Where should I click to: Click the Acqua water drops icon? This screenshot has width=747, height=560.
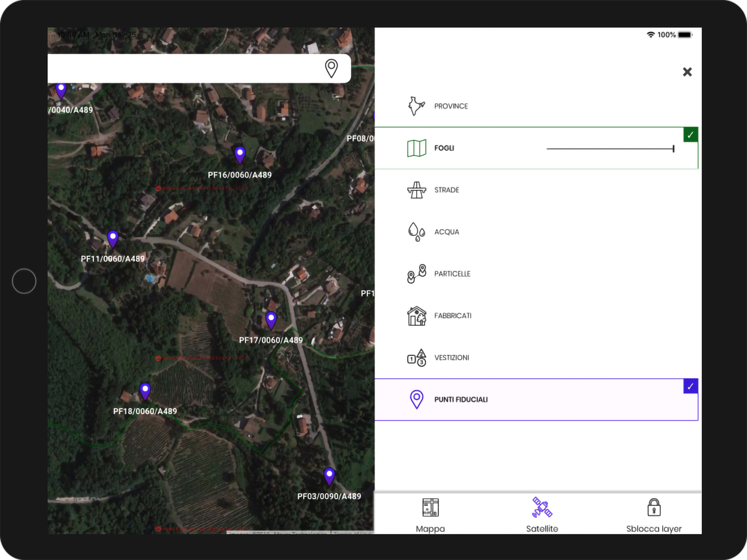[x=416, y=232]
